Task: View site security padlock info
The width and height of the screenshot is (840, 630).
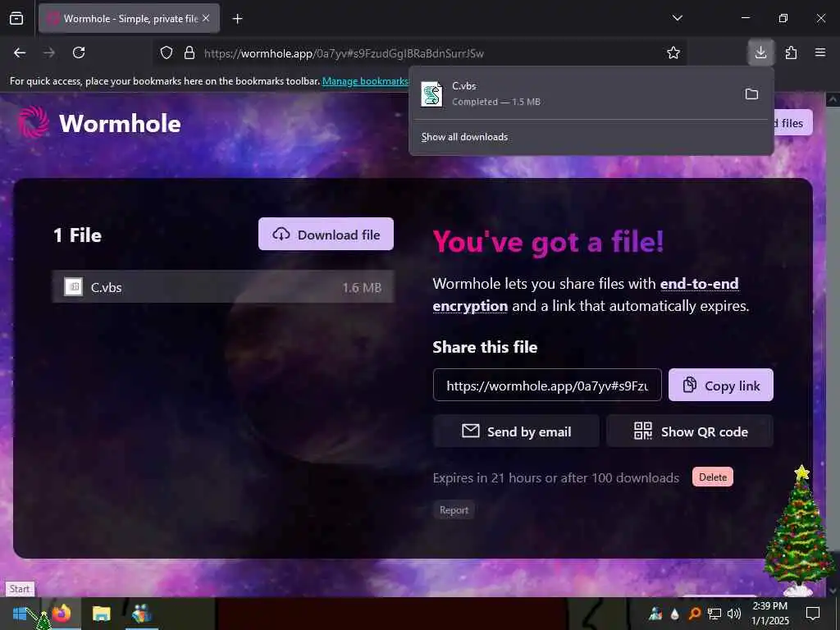Action: 189,53
